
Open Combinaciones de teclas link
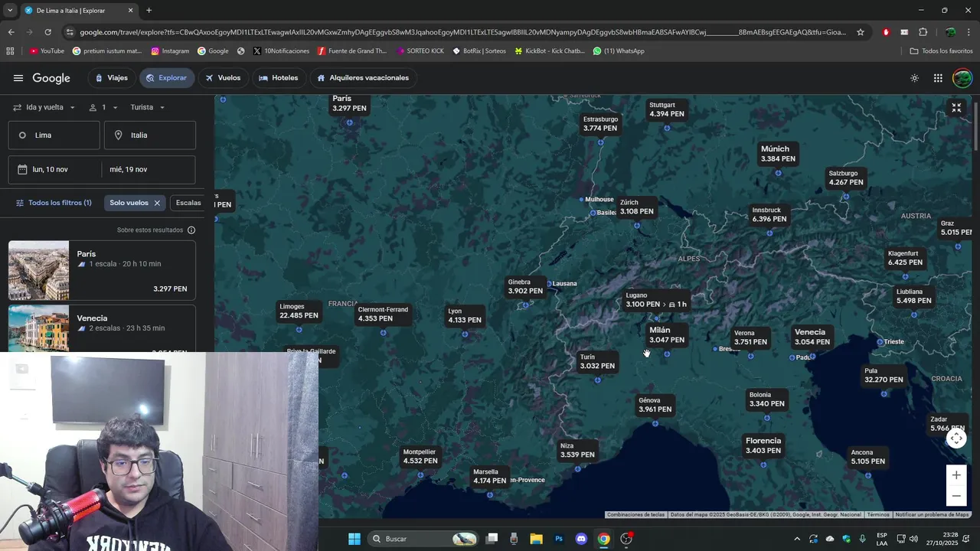(635, 515)
